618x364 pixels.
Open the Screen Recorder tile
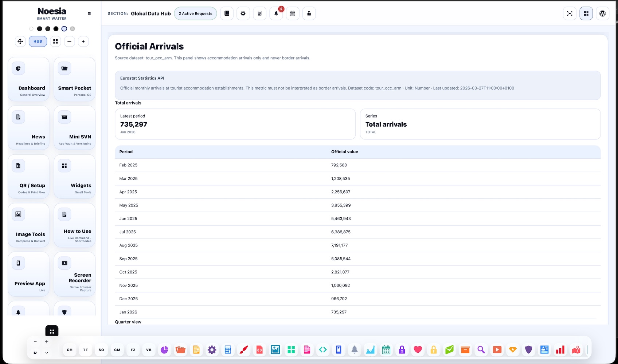[x=75, y=274]
